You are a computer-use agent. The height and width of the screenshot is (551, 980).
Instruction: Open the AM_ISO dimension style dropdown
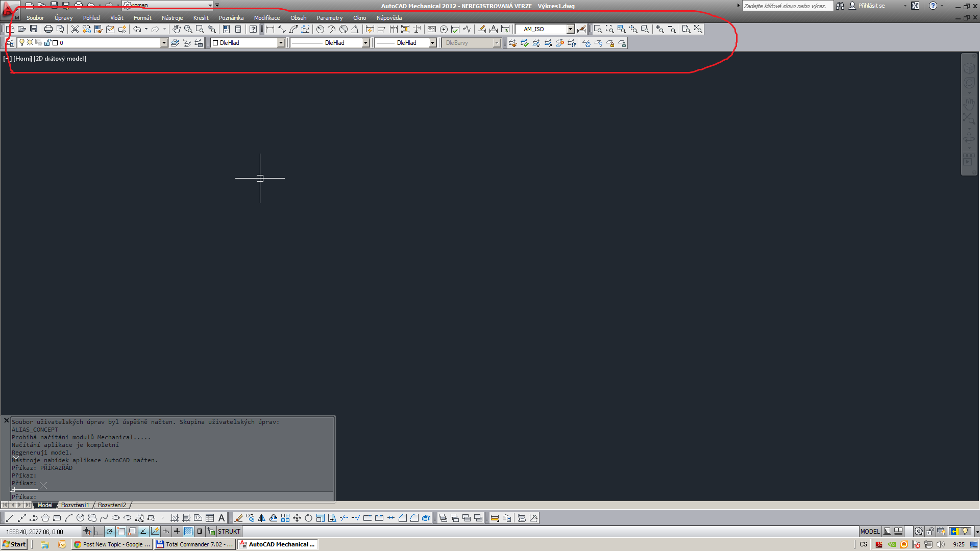tap(570, 29)
